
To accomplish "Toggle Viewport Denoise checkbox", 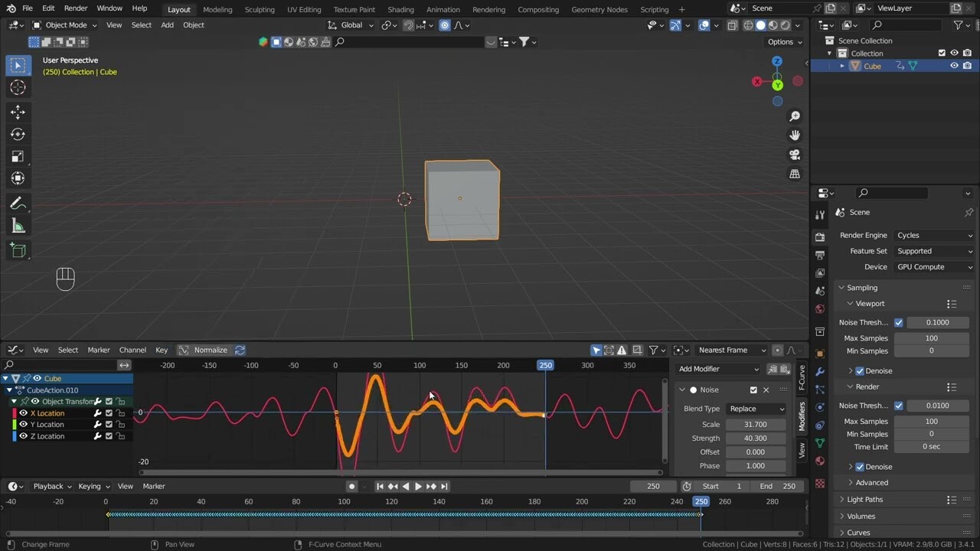I will coord(860,371).
